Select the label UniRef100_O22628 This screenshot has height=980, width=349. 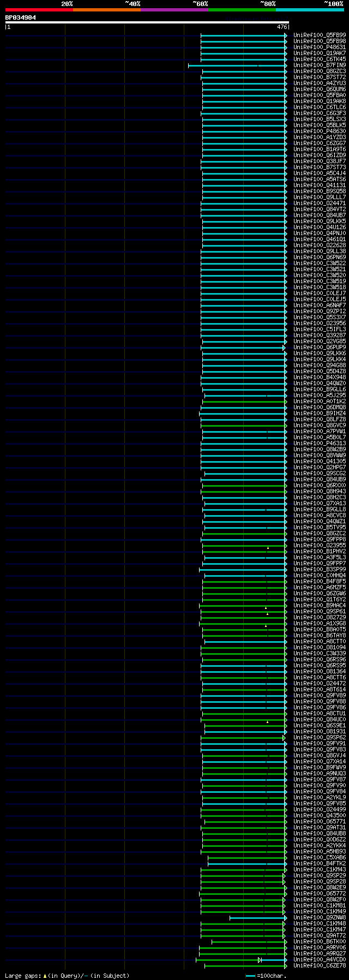pyautogui.click(x=320, y=245)
